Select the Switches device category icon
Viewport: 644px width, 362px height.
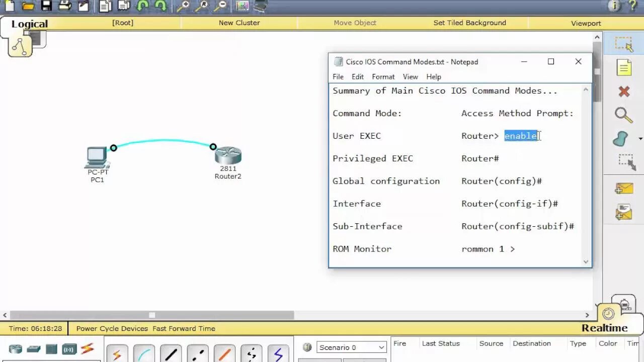point(34,349)
